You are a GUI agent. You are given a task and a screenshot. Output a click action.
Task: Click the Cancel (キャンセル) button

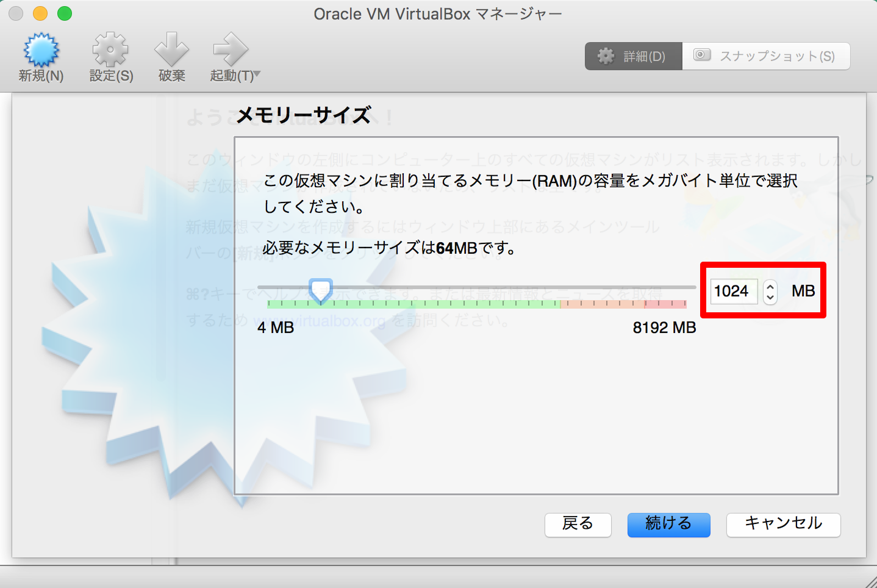tap(783, 524)
